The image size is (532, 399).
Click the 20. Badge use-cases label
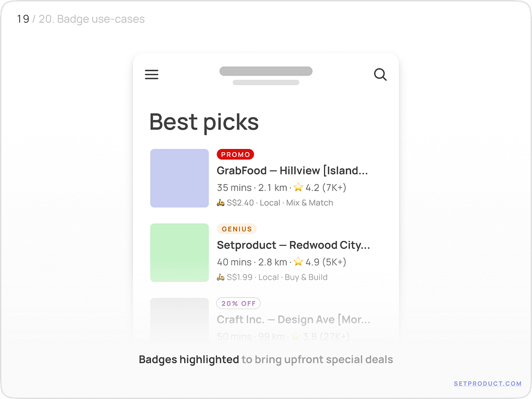point(93,19)
